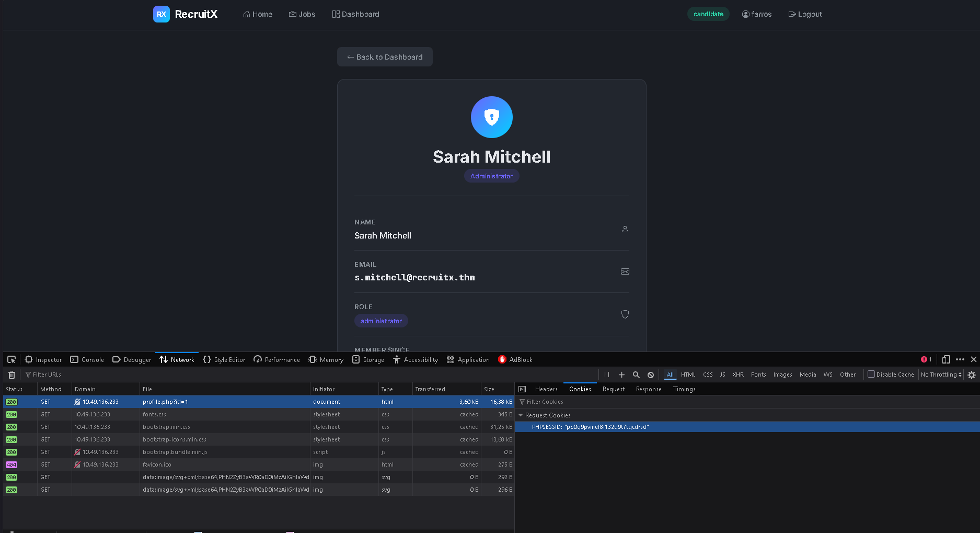Open network search with the magnifier icon
Screen dimensions: 980x533
click(636, 375)
